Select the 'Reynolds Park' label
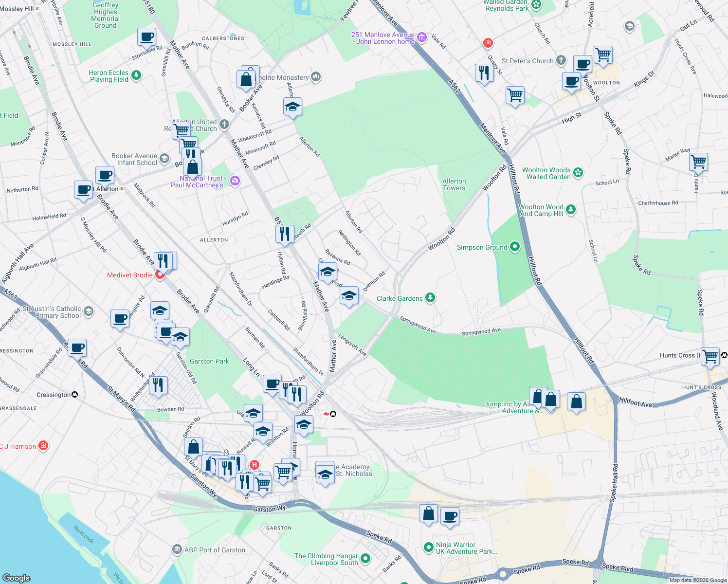Screen dimensions: 728x584 pos(507,8)
